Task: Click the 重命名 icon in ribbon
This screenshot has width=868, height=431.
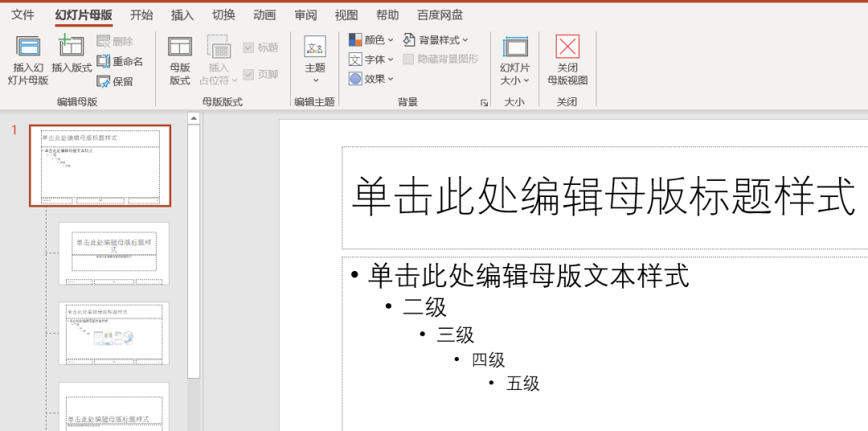Action: pos(104,61)
